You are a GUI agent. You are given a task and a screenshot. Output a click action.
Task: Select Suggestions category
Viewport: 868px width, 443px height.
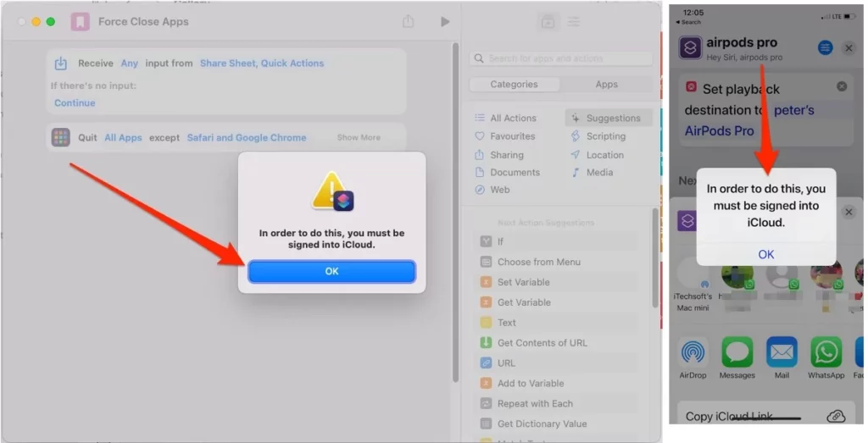[x=609, y=118]
